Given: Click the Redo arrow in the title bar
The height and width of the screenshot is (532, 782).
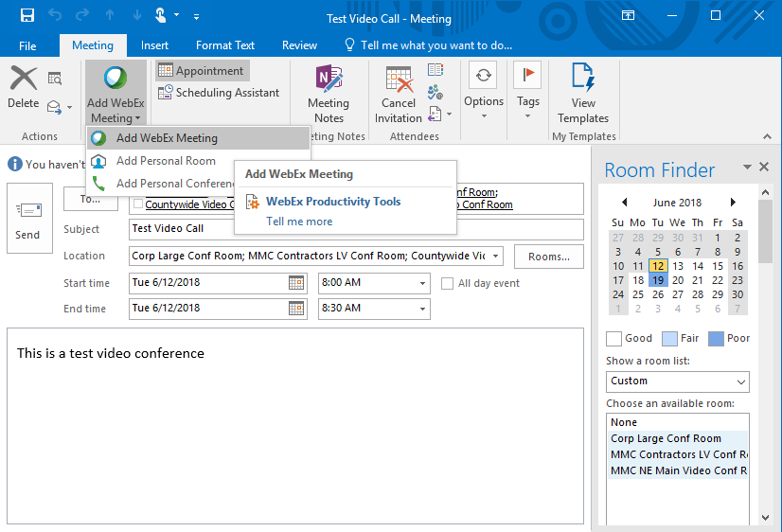Looking at the screenshot, I should (x=81, y=15).
